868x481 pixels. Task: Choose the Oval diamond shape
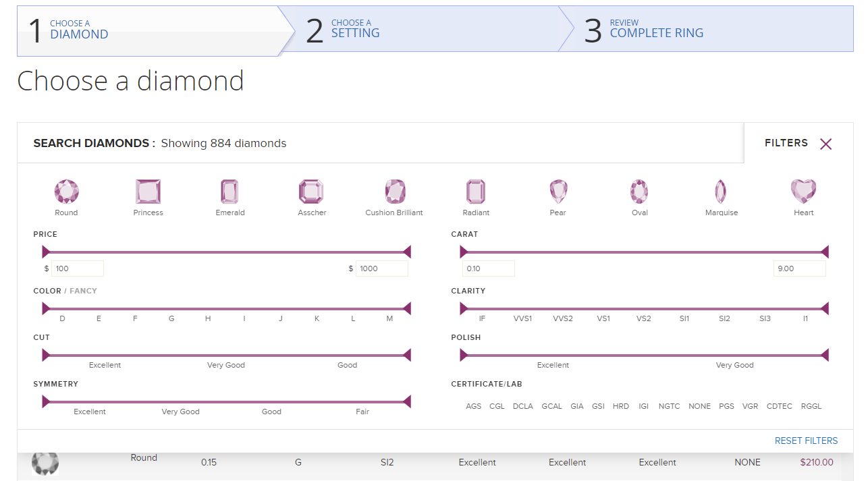[639, 192]
